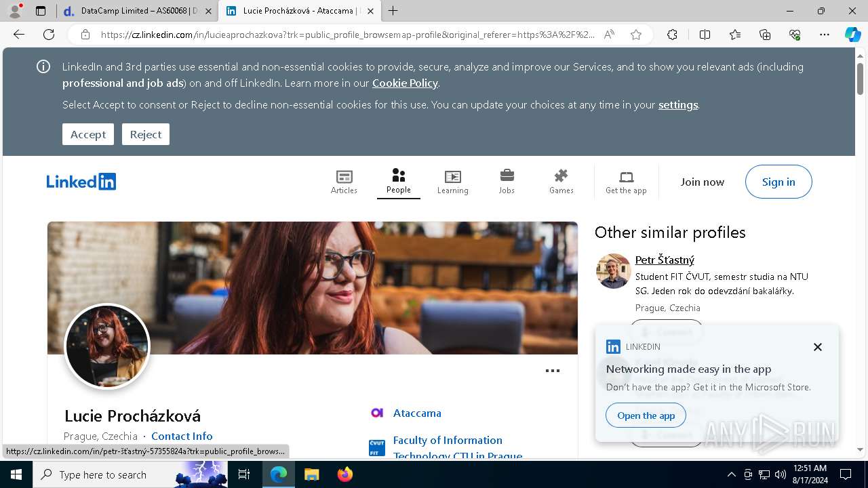Open the cookie settings link
This screenshot has height=488, width=868.
pyautogui.click(x=678, y=104)
